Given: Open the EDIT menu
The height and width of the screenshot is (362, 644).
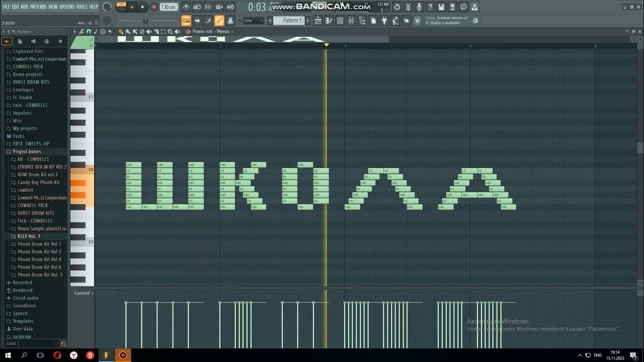Looking at the screenshot, I should click(x=15, y=7).
